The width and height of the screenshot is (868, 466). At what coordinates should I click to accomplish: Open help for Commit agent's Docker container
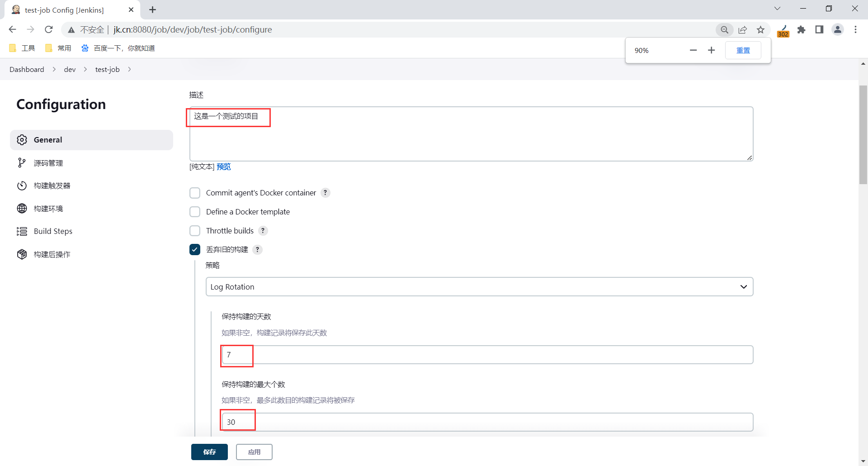coord(325,193)
